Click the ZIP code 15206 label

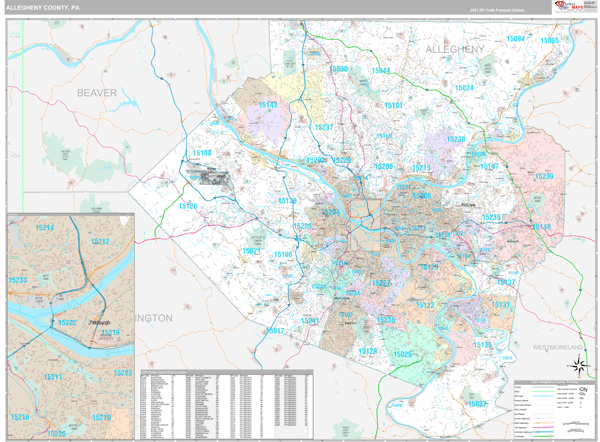(x=422, y=196)
